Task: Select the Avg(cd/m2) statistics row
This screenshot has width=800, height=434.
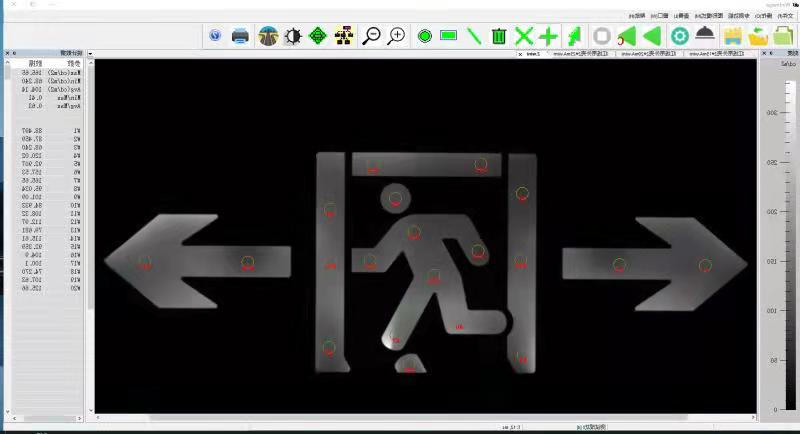Action: [x=47, y=89]
